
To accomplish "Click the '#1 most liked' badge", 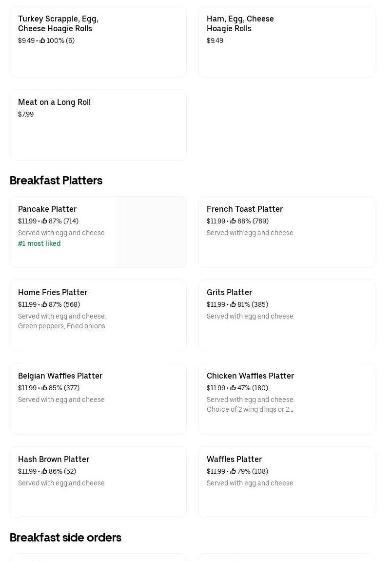I will (39, 243).
